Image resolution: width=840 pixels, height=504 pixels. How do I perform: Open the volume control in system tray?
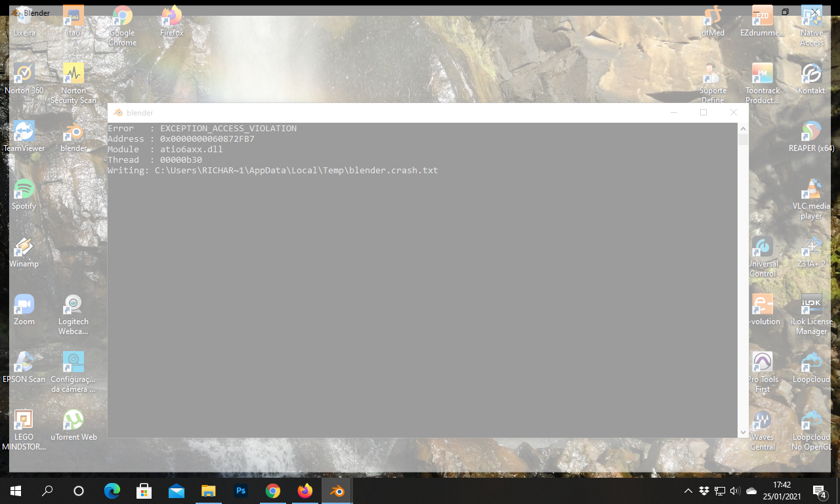pos(735,491)
